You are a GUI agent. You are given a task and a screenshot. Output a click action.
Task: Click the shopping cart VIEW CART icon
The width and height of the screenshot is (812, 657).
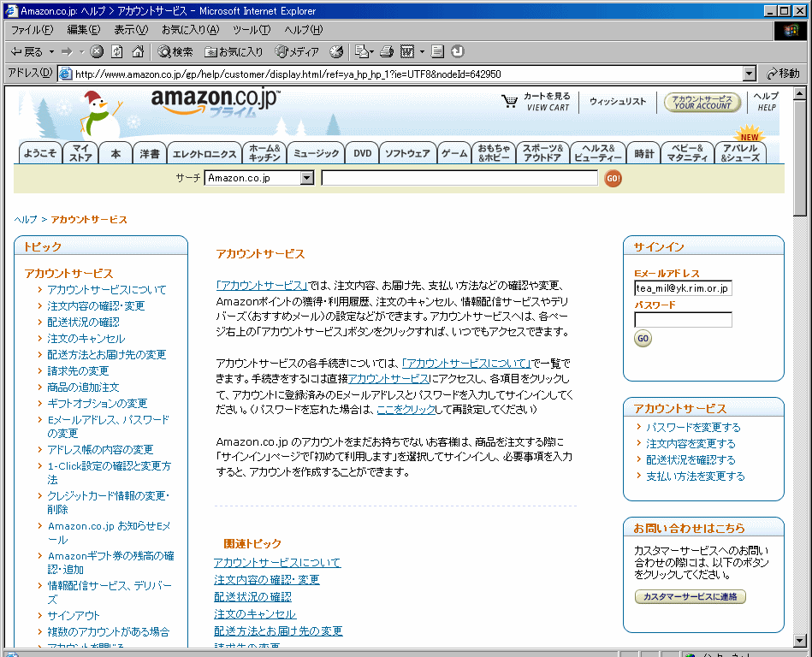[510, 102]
